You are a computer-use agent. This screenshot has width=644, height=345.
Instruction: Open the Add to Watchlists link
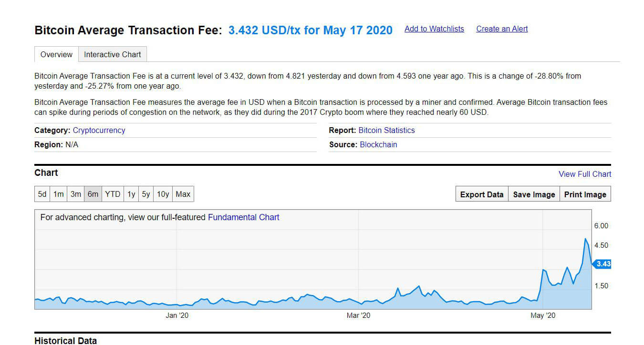tap(434, 29)
